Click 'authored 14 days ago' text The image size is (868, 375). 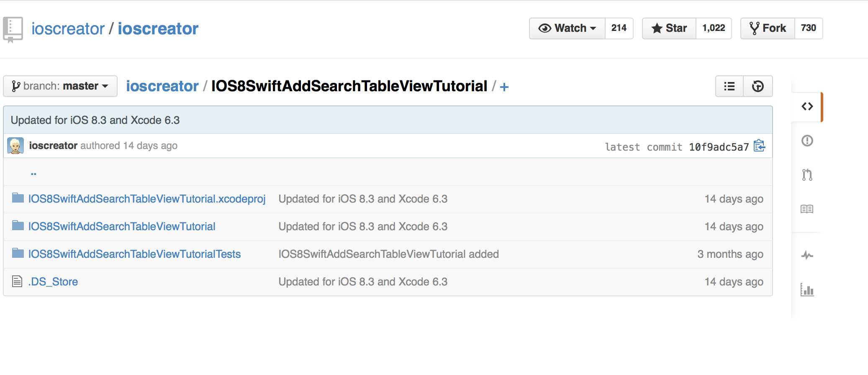(x=129, y=146)
